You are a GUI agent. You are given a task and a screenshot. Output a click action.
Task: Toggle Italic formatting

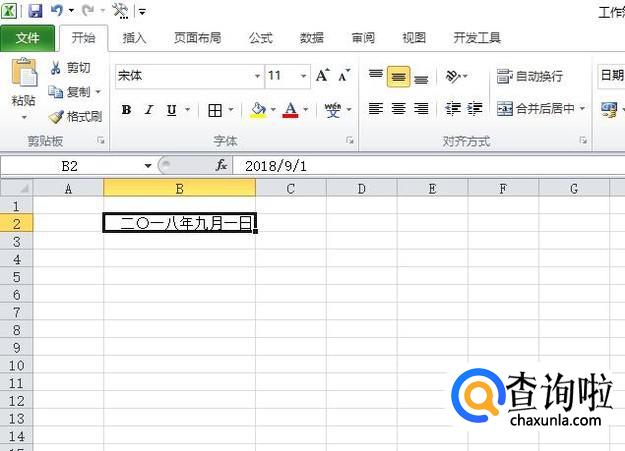(149, 110)
